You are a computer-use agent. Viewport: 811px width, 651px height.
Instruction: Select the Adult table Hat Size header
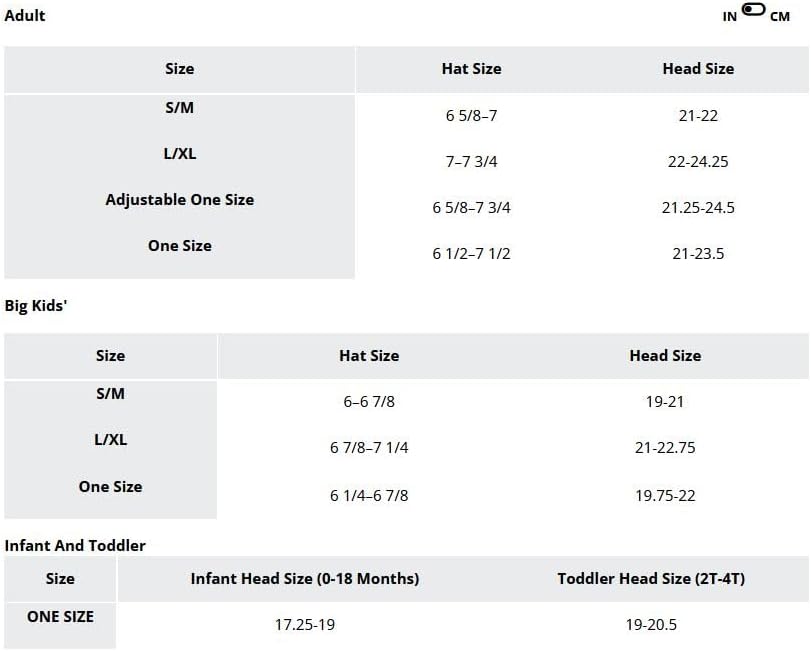(x=471, y=69)
